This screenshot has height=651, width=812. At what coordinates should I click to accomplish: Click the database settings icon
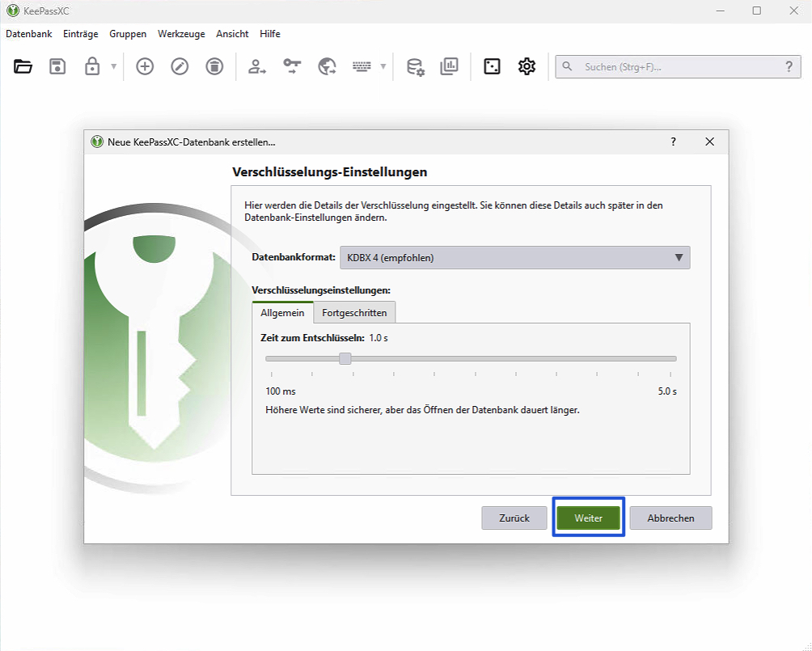(x=415, y=67)
